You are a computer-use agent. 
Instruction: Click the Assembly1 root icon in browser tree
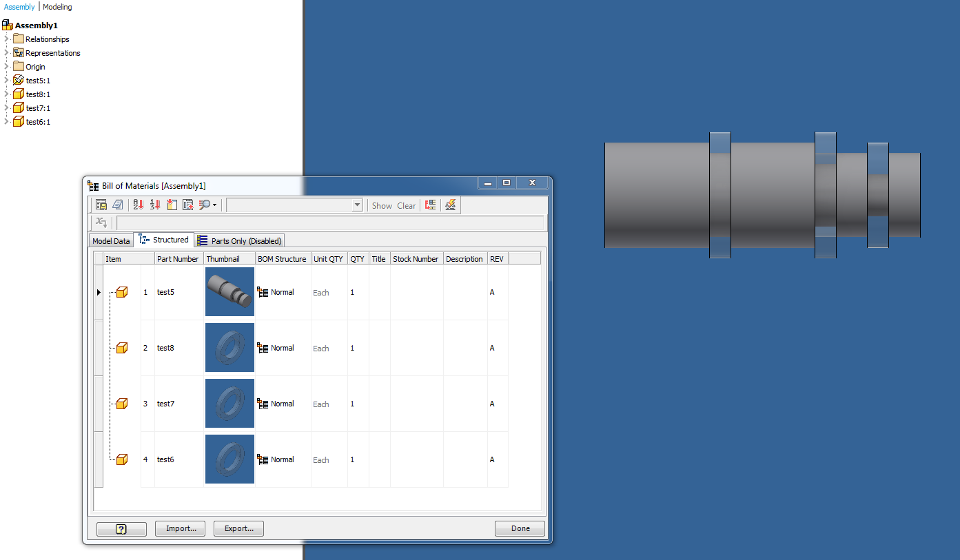[8, 25]
